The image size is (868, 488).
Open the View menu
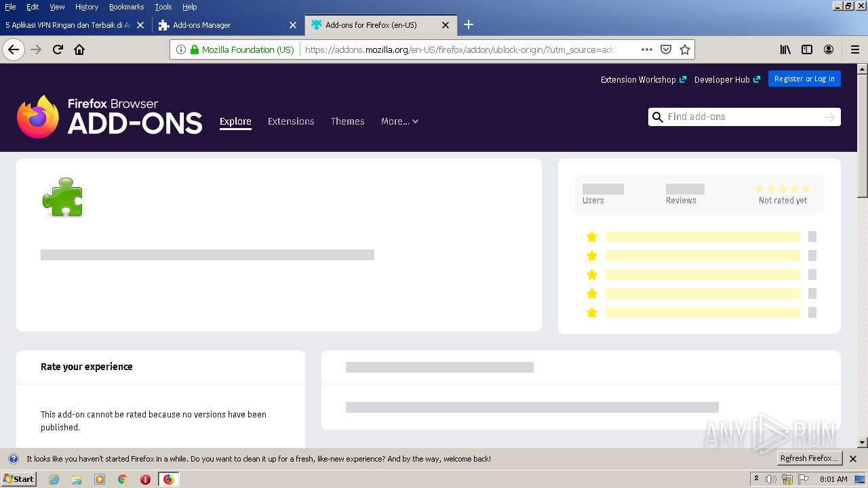coord(57,7)
